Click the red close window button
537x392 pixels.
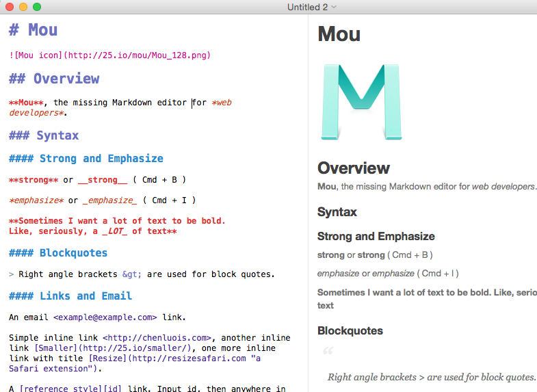[10, 7]
